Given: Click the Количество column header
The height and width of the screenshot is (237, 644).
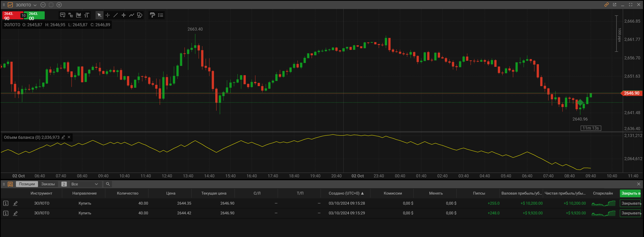Looking at the screenshot, I should [127, 193].
